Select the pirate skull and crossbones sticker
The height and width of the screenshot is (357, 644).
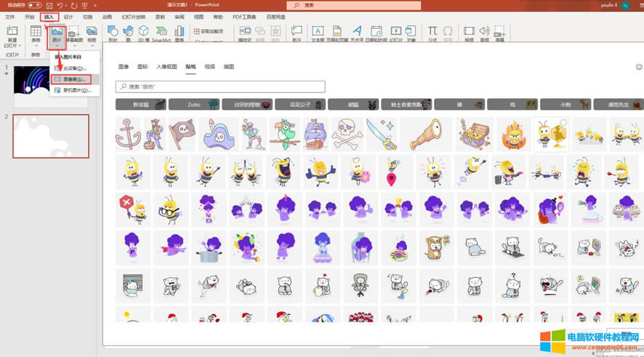click(x=347, y=134)
